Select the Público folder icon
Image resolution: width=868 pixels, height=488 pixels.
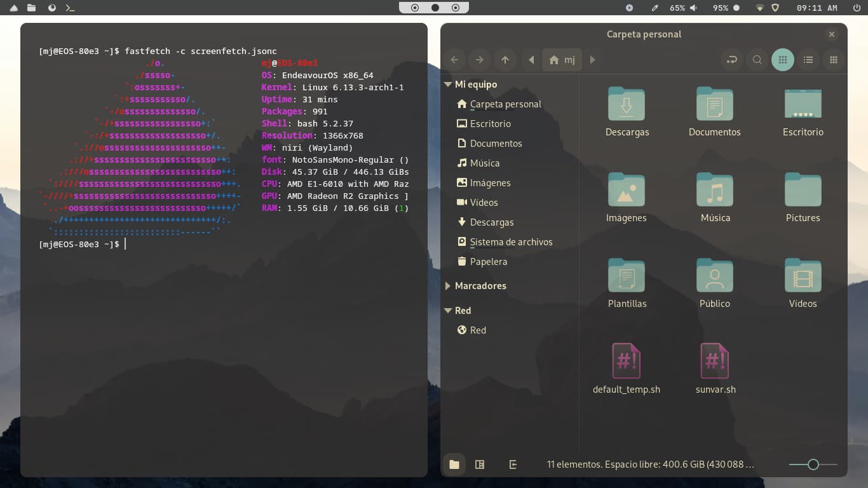pos(715,275)
